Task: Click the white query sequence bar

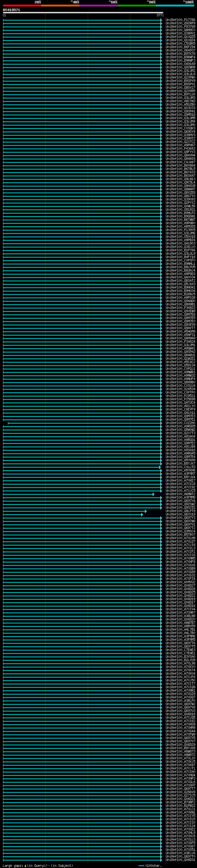Action: click(83, 12)
